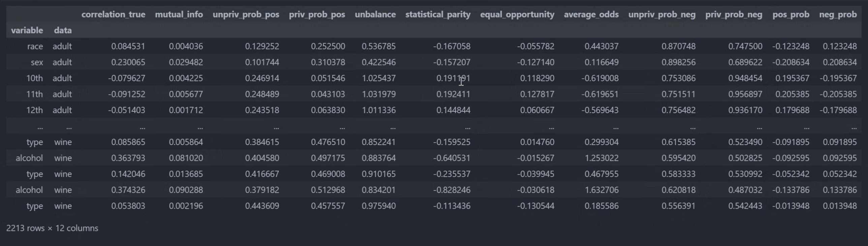Click the value 0.956897 priv_prob_neg cell

pos(745,94)
